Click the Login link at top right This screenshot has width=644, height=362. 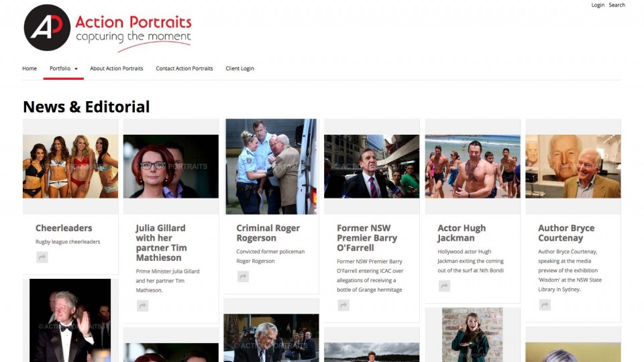598,5
